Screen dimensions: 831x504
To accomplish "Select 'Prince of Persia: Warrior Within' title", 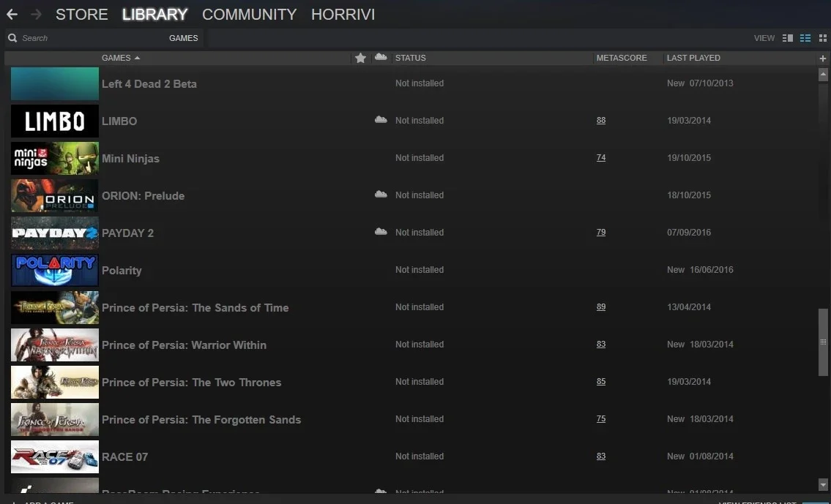I will pyautogui.click(x=184, y=345).
